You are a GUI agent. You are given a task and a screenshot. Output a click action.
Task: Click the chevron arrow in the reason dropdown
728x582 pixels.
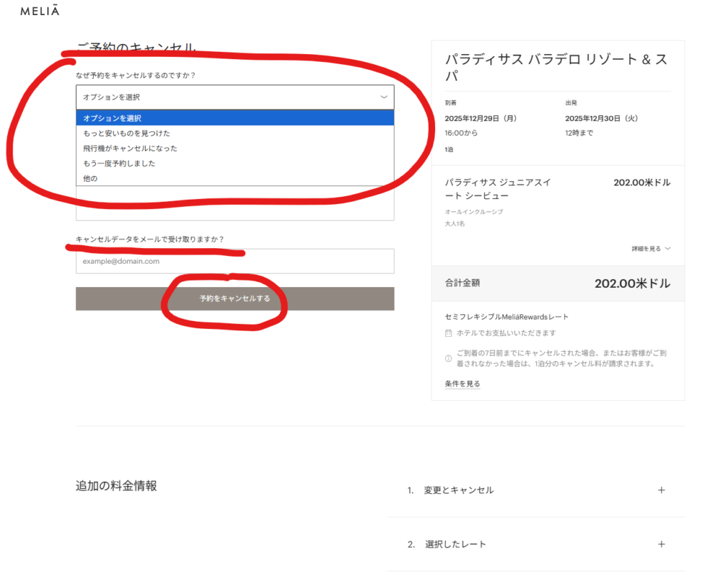tap(384, 97)
